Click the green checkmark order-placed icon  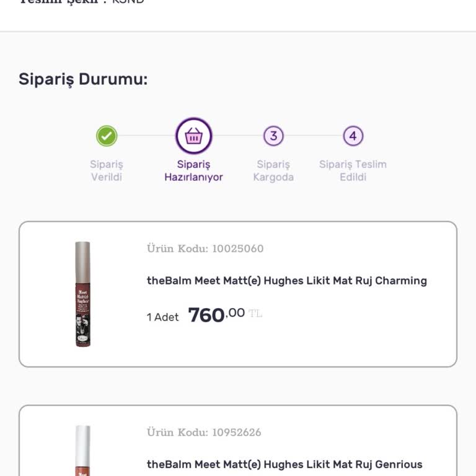(x=107, y=136)
